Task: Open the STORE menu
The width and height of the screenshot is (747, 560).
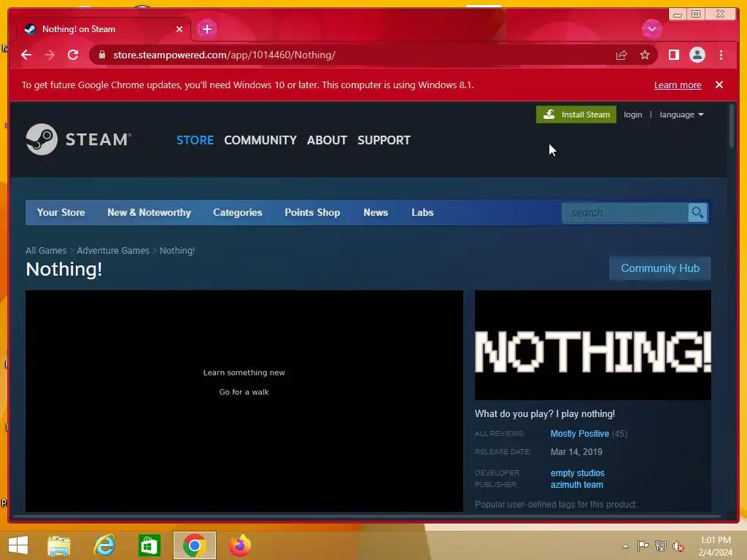Action: click(x=195, y=140)
